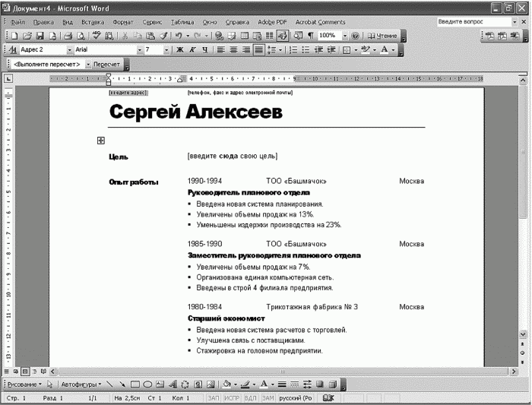Click the Insert Table icon
This screenshot has height=405, width=532.
pos(245,36)
